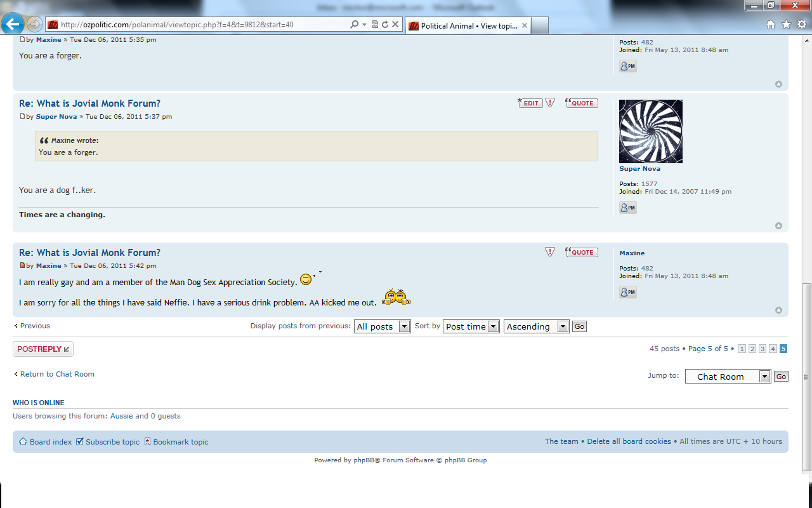Open the Jump to Chat Room dropdown
Image resolution: width=812 pixels, height=508 pixels.
point(728,377)
